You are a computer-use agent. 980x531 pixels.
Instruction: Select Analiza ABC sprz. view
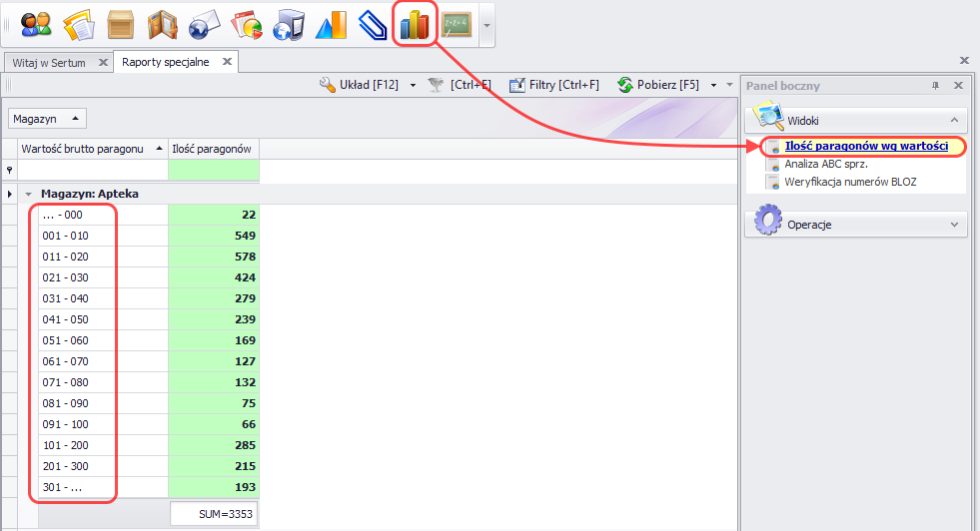[x=825, y=164]
